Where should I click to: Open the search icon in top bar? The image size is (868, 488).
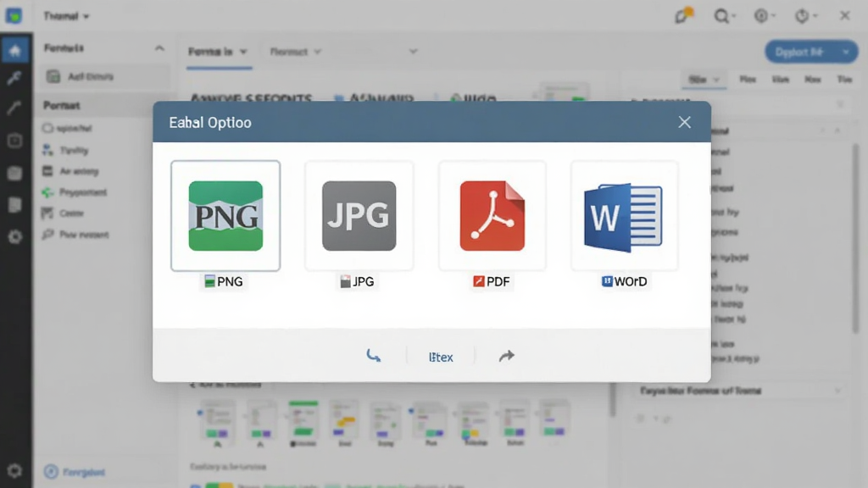(x=721, y=16)
